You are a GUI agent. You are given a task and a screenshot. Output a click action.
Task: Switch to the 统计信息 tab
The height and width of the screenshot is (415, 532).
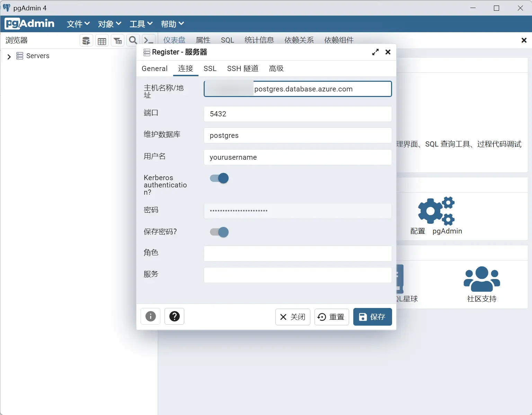(x=259, y=40)
